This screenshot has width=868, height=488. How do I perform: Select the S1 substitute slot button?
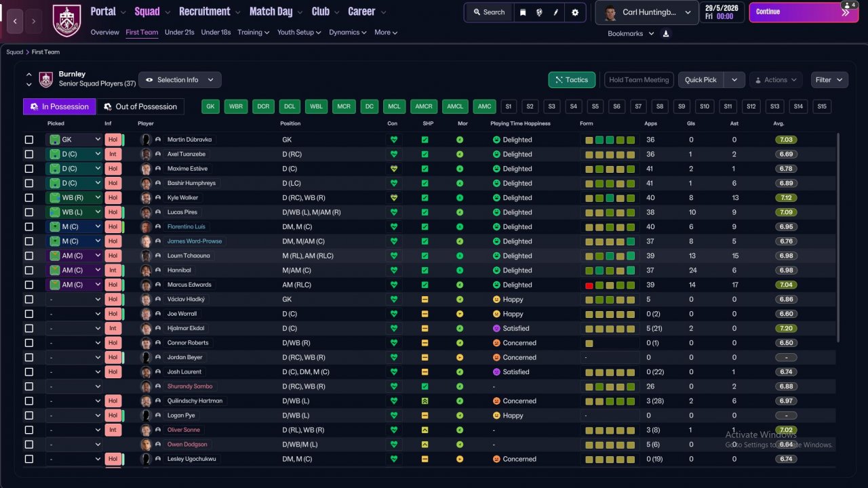pyautogui.click(x=509, y=106)
